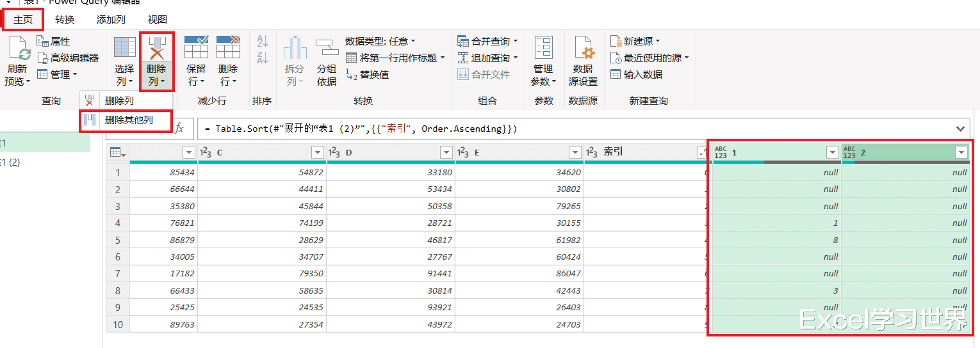Sort descending with Z-A icon
The image size is (980, 348).
[262, 58]
